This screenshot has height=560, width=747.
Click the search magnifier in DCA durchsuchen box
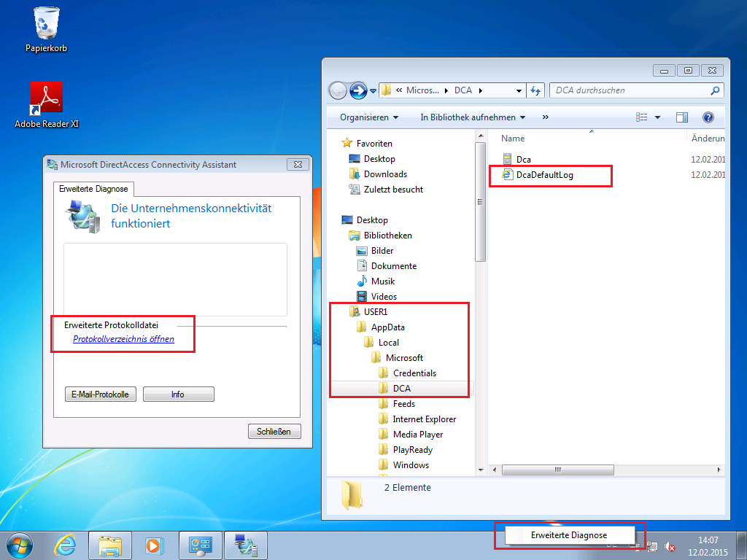[x=715, y=90]
